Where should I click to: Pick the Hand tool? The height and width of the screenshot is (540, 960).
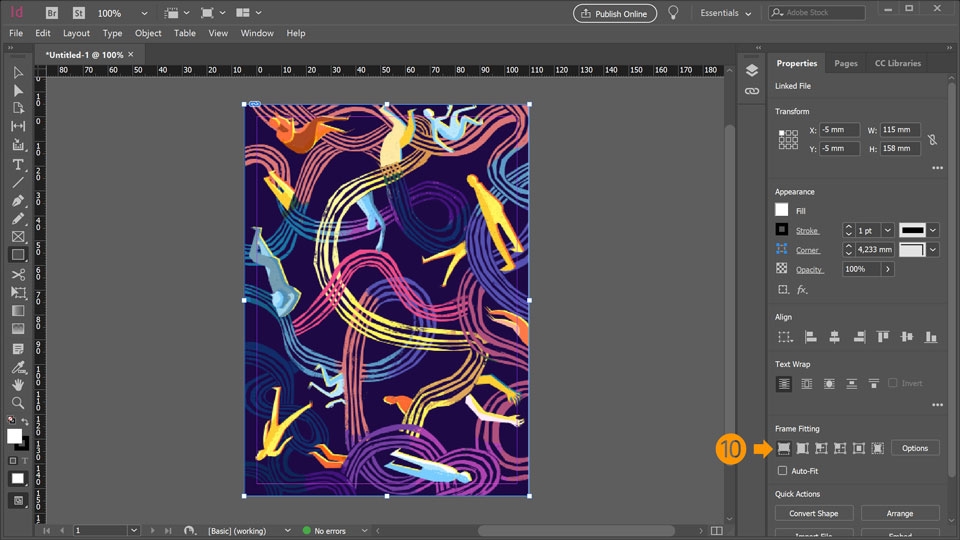pos(18,384)
